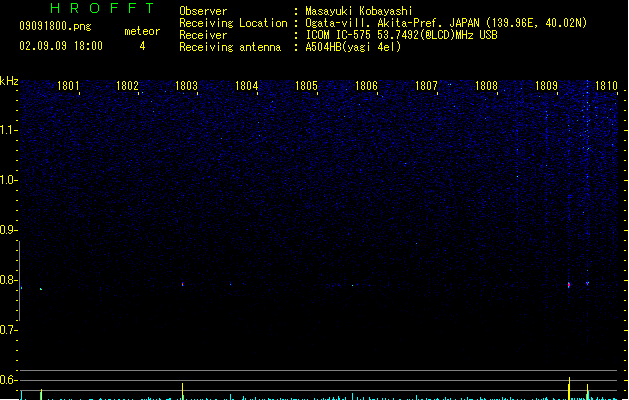629x400 pixels.
Task: Click the 1802 time marker
Action: coord(127,86)
